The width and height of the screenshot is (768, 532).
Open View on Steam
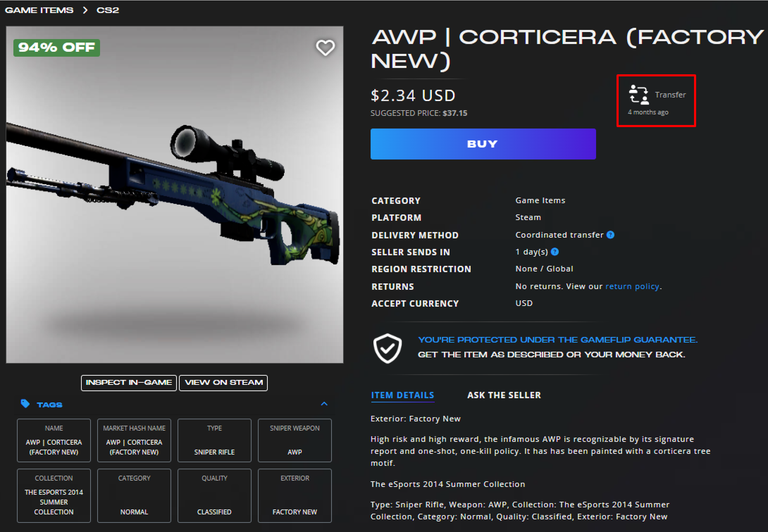point(223,383)
